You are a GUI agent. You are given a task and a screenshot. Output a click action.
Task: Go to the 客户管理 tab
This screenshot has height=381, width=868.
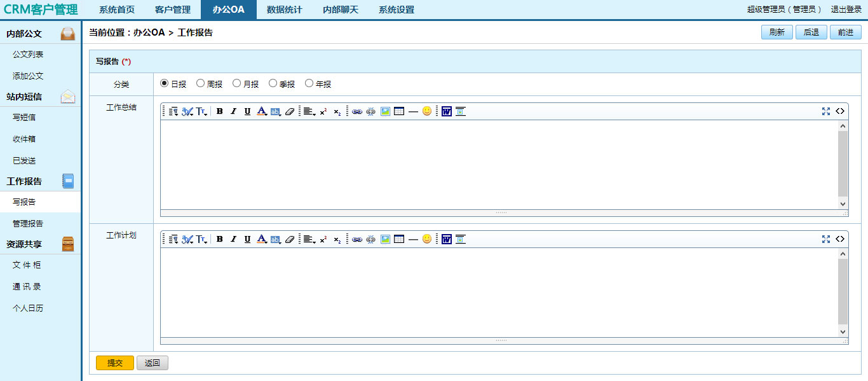click(x=172, y=10)
